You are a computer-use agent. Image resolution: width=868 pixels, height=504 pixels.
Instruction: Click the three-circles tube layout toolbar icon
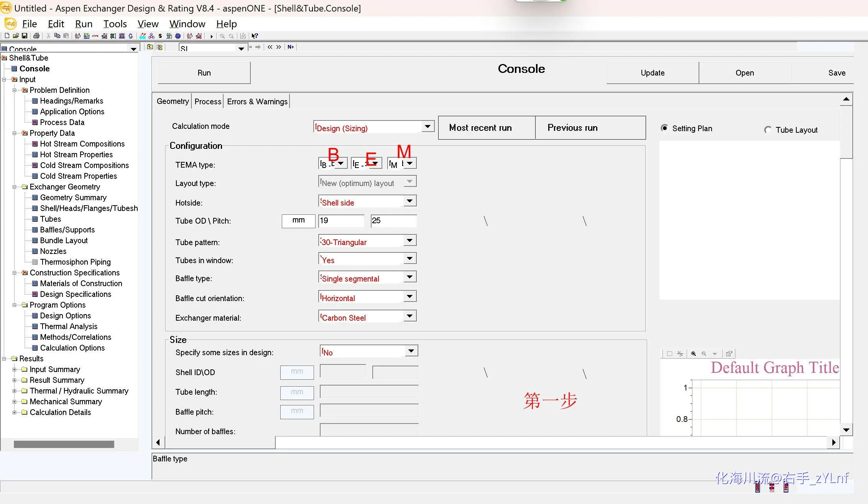coord(151,36)
